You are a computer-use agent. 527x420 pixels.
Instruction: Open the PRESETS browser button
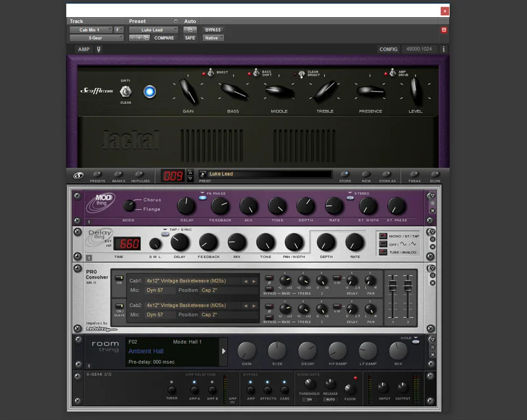(x=97, y=174)
